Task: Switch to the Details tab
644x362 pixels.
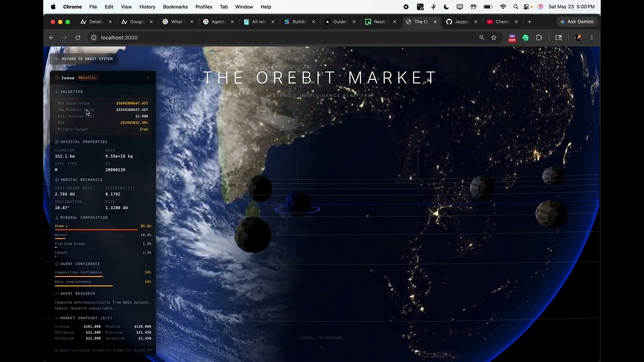Action: [x=96, y=22]
